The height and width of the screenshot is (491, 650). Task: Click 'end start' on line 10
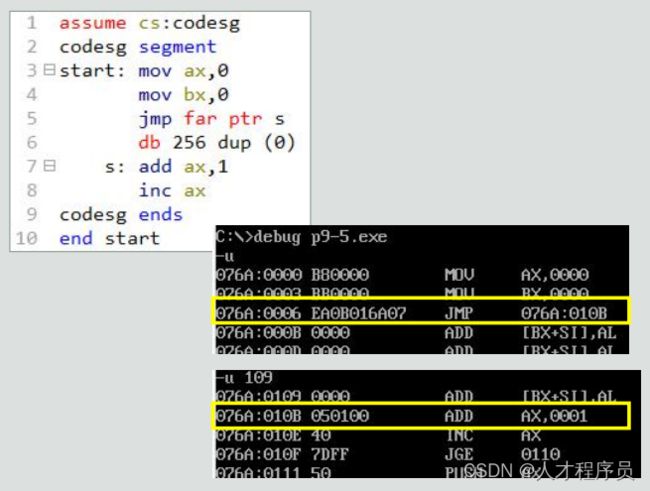109,239
